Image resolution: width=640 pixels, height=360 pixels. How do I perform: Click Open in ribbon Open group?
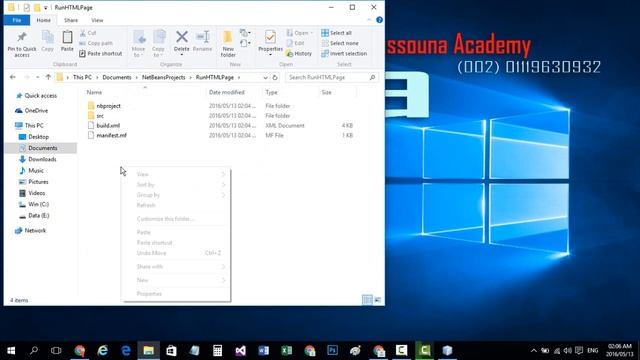coord(299,33)
